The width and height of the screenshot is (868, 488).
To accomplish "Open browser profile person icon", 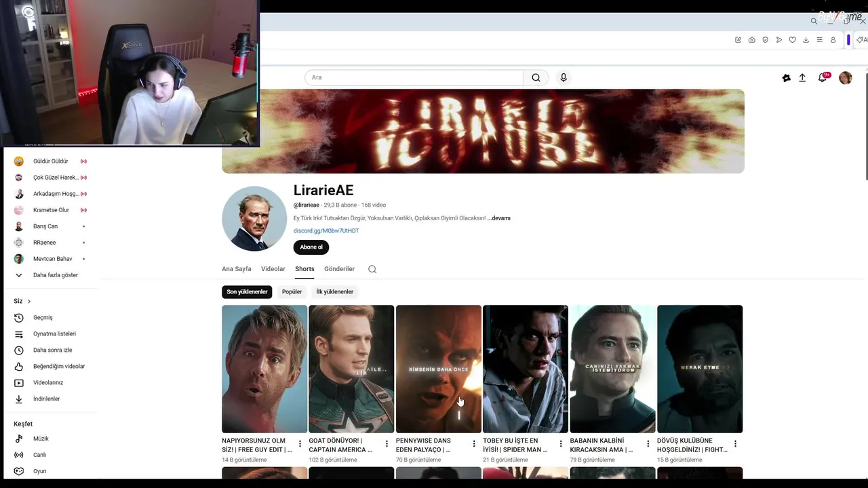I will coord(833,40).
